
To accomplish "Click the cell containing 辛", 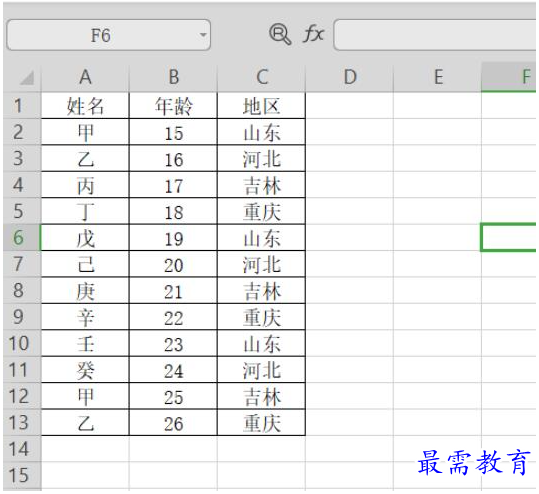I will coord(85,317).
